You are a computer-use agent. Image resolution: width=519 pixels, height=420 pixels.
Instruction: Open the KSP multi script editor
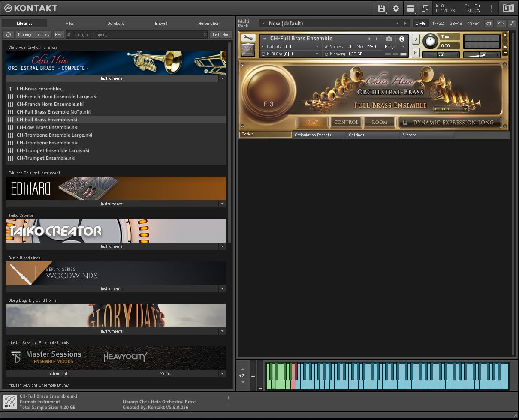coord(489,24)
